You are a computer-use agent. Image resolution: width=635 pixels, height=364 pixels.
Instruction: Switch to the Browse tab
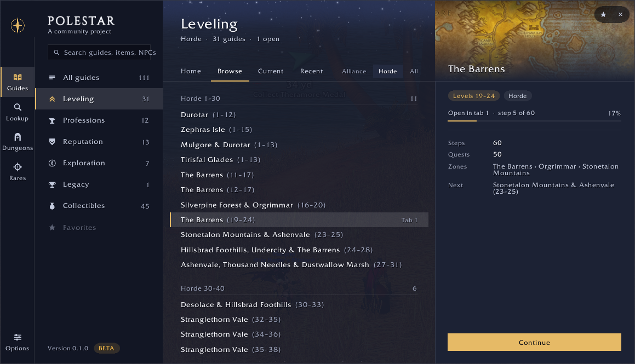[230, 71]
